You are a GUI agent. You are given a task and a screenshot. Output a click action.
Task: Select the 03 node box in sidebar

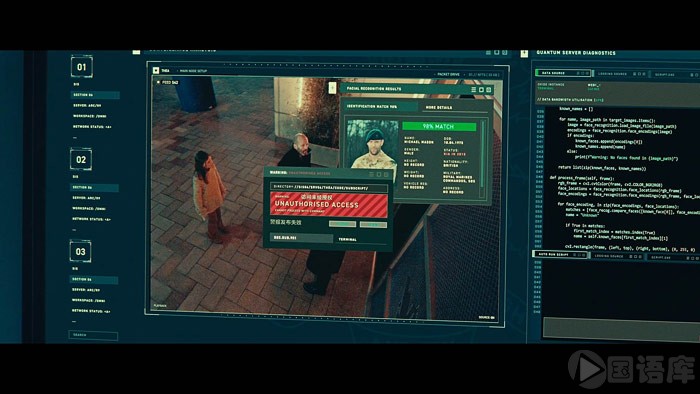80,251
